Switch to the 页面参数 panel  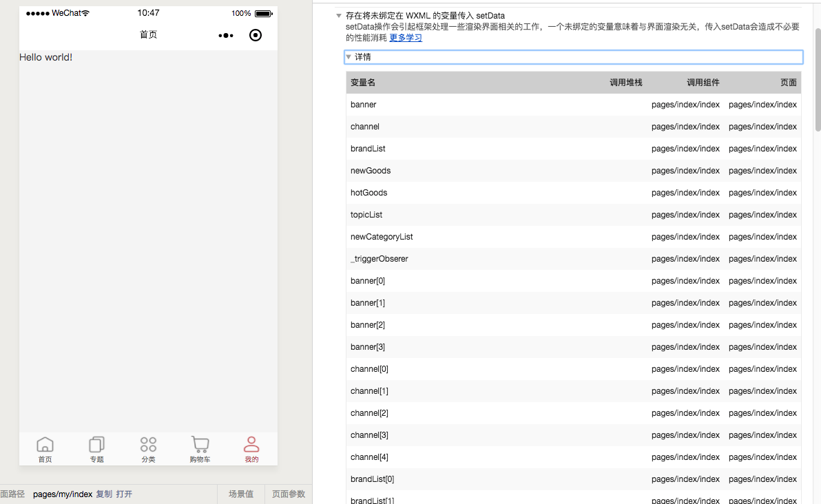click(288, 494)
